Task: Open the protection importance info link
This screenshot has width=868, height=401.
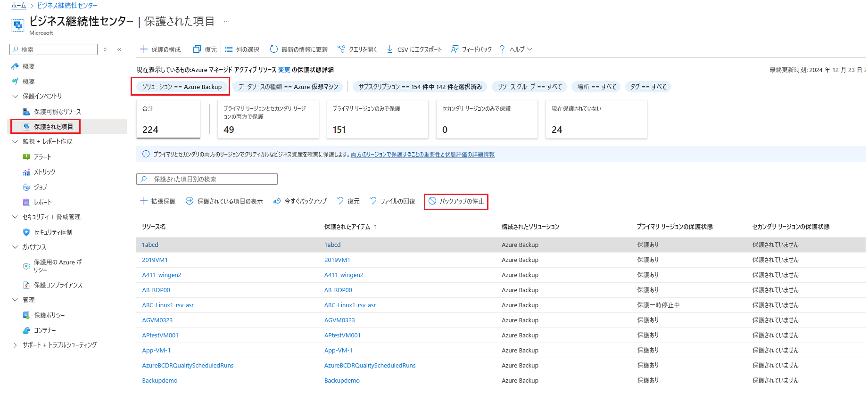Action: click(422, 155)
